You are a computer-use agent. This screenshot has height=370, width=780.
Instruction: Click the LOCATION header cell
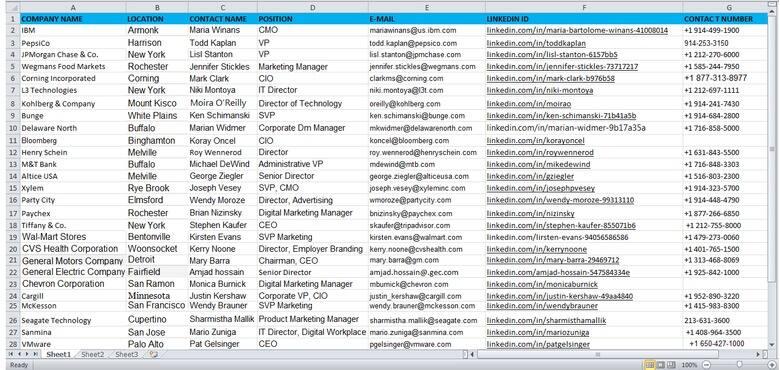[x=157, y=19]
